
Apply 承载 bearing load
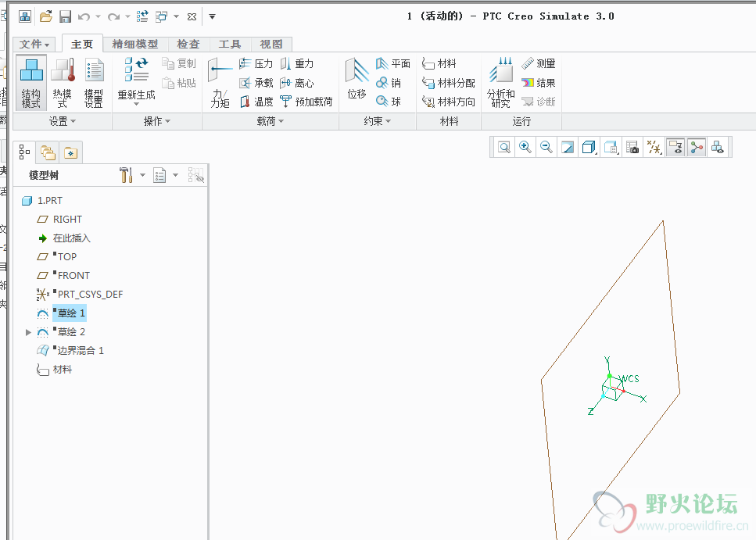coord(256,83)
